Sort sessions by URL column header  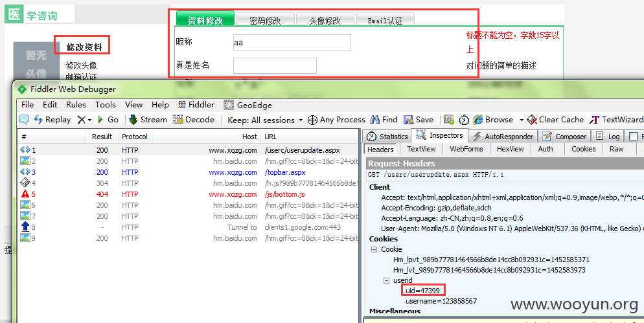(x=310, y=137)
